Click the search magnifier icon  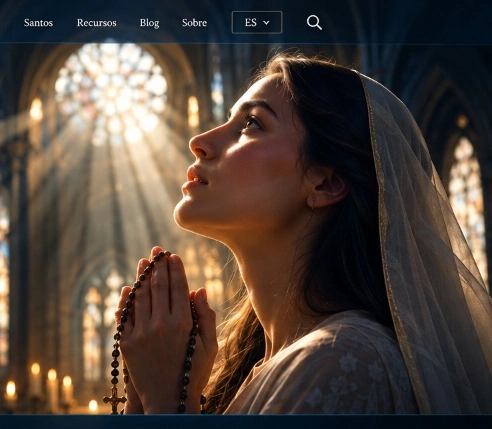[x=314, y=22]
